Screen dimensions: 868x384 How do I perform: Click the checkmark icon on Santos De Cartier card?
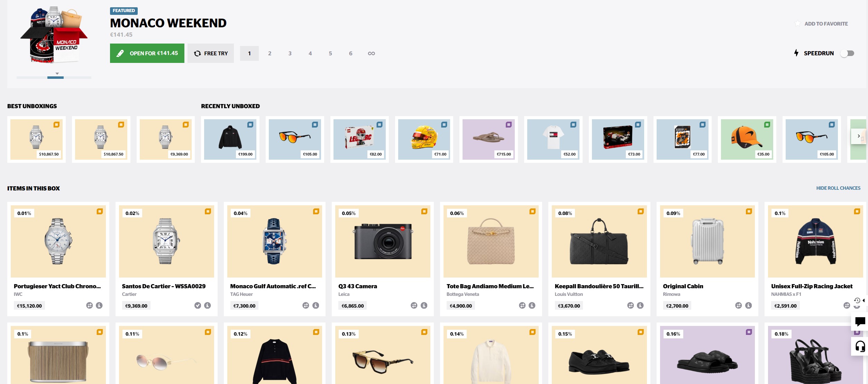198,306
